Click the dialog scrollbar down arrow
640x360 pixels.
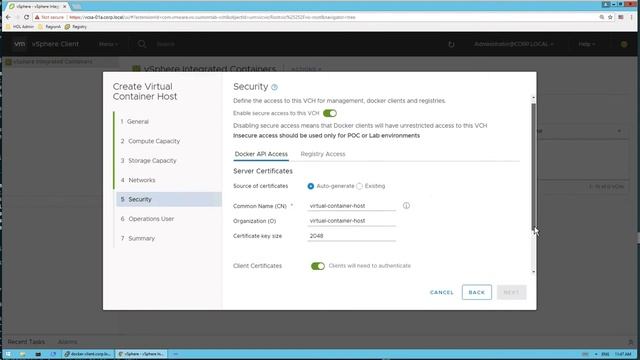(x=533, y=271)
